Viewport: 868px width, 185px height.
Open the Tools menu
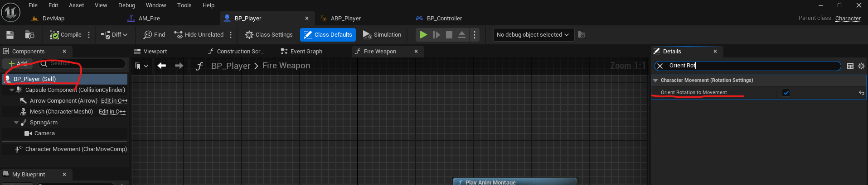[x=184, y=5]
